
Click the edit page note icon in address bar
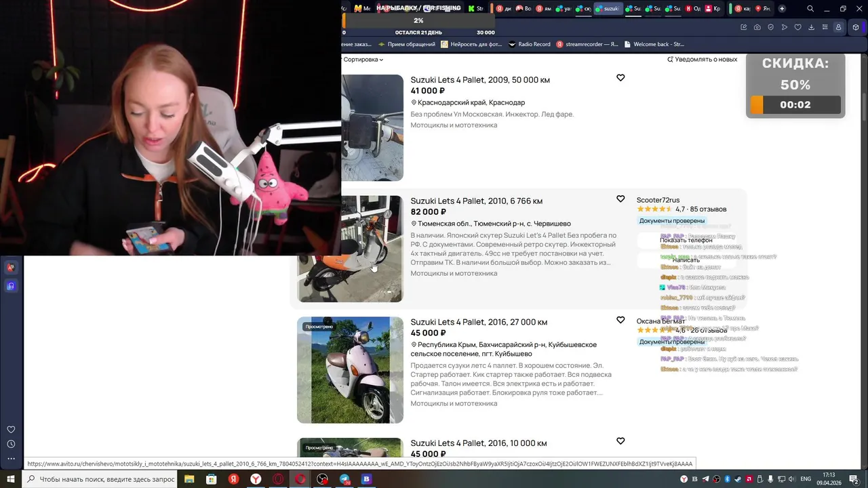click(744, 27)
